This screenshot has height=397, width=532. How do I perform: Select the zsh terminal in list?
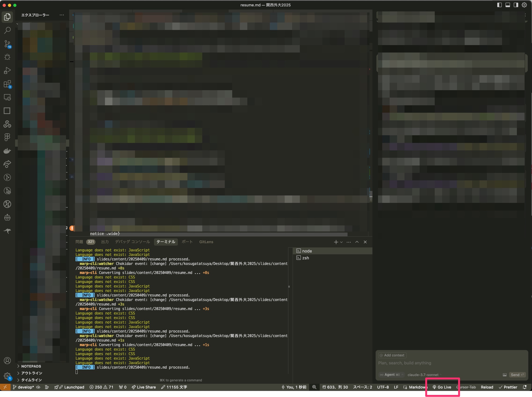click(x=305, y=258)
